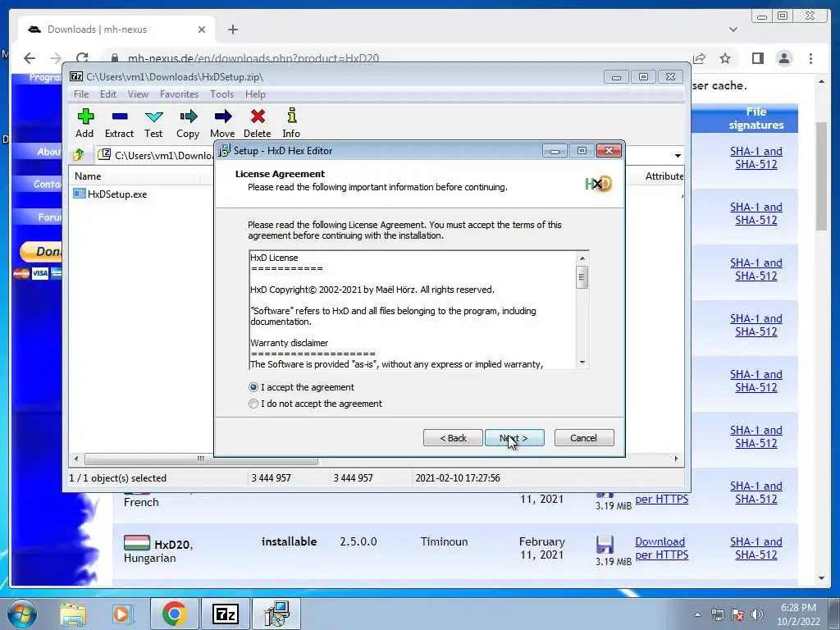The image size is (840, 630).
Task: Click the Next button in setup
Action: [x=514, y=438]
